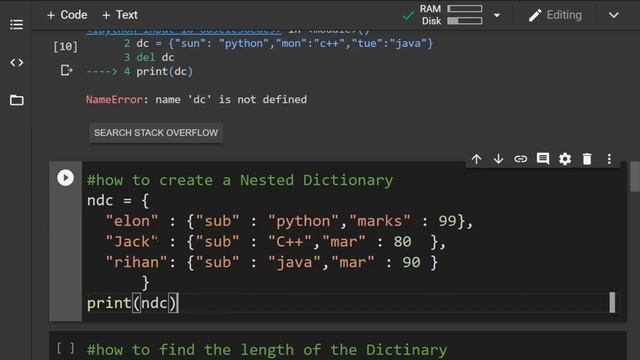
Task: Open more cell actions menu
Action: point(609,159)
